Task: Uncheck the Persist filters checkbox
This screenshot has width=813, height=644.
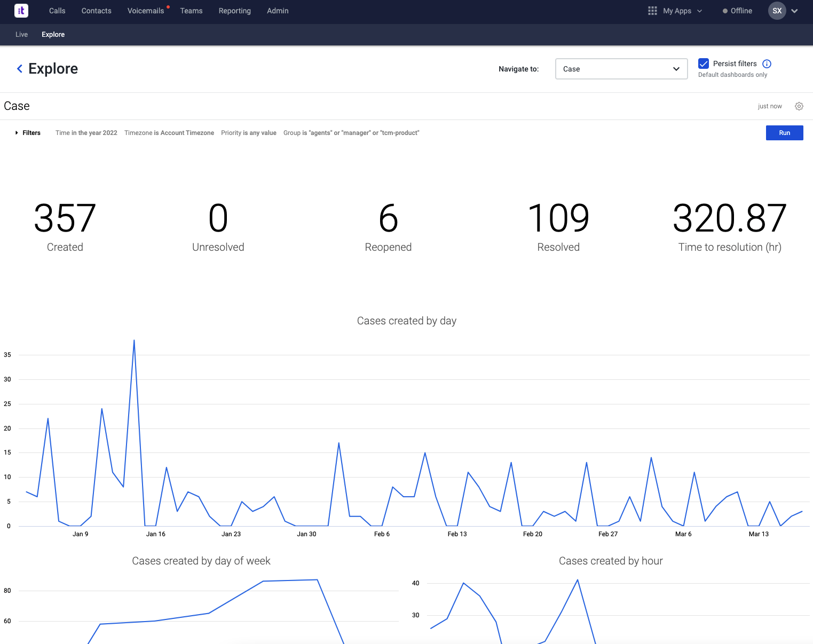Action: (704, 63)
